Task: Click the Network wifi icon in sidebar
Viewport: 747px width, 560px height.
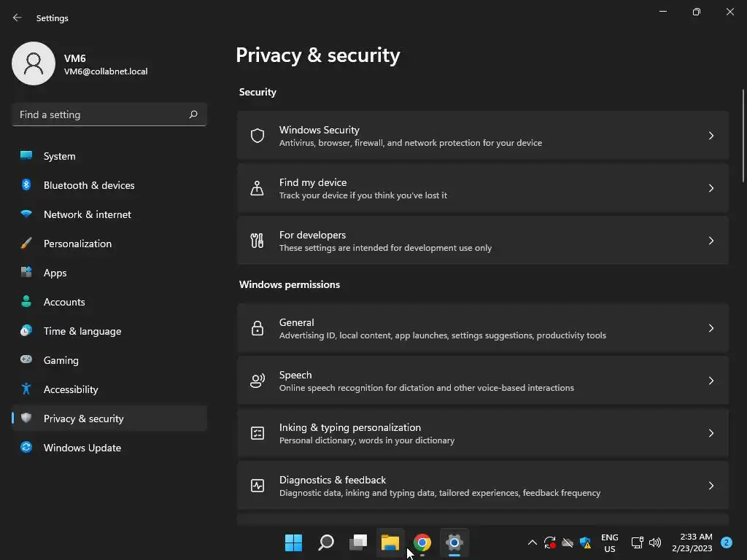Action: coord(26,214)
